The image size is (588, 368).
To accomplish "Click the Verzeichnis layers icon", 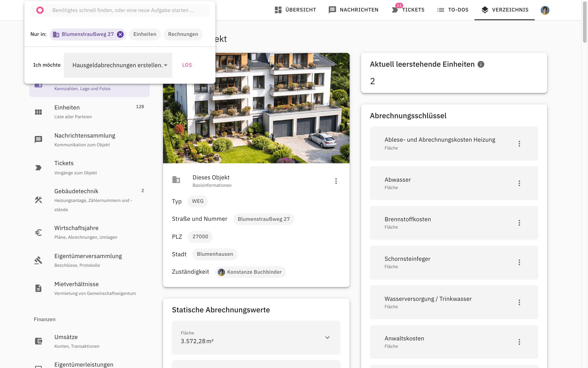I will tap(485, 10).
